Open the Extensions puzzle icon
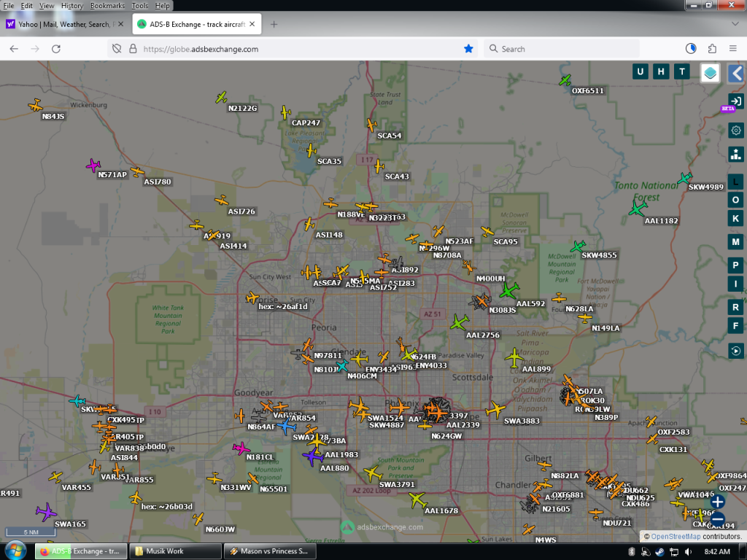Screen dimensions: 747x560 (712, 49)
